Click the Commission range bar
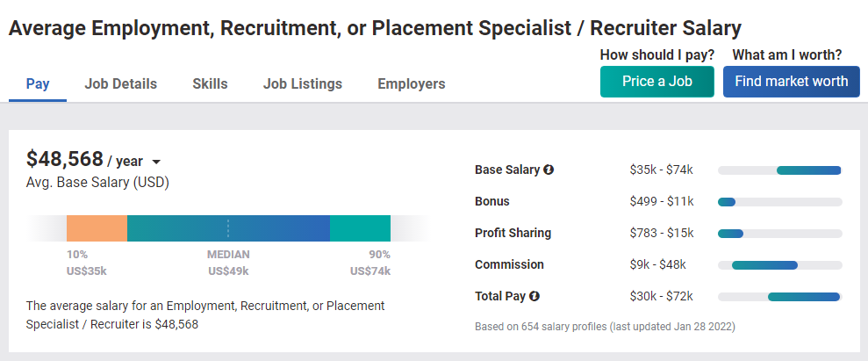 [780, 265]
